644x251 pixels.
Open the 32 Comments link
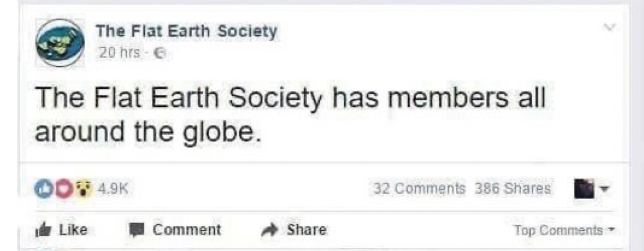(x=419, y=188)
